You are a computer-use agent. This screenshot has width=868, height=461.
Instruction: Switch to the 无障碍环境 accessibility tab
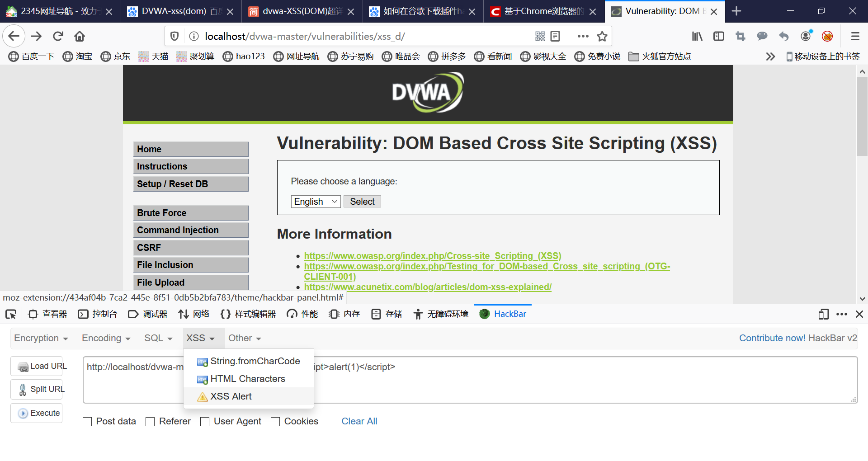pyautogui.click(x=441, y=314)
